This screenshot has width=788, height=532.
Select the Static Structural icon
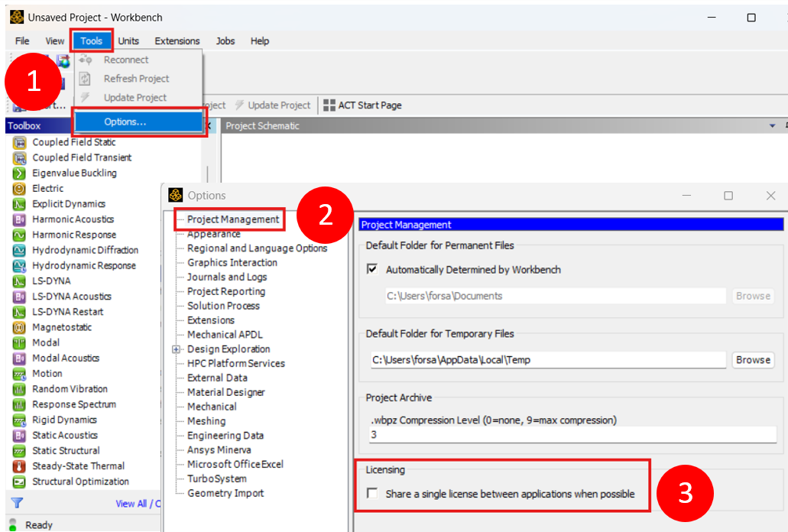(19, 451)
